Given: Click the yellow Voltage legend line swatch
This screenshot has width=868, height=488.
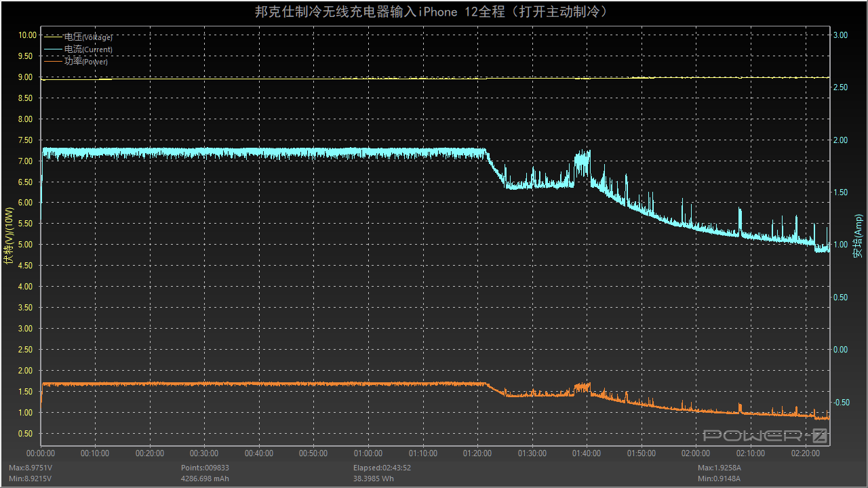Looking at the screenshot, I should (x=52, y=37).
